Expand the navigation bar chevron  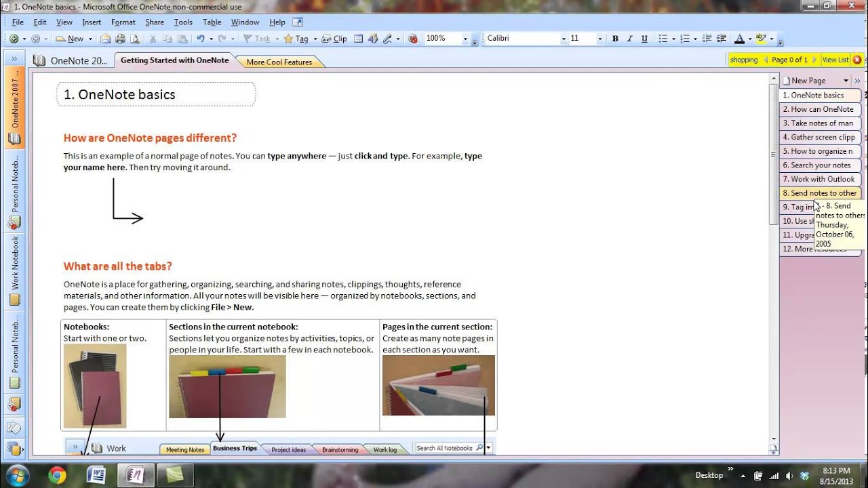(x=14, y=59)
